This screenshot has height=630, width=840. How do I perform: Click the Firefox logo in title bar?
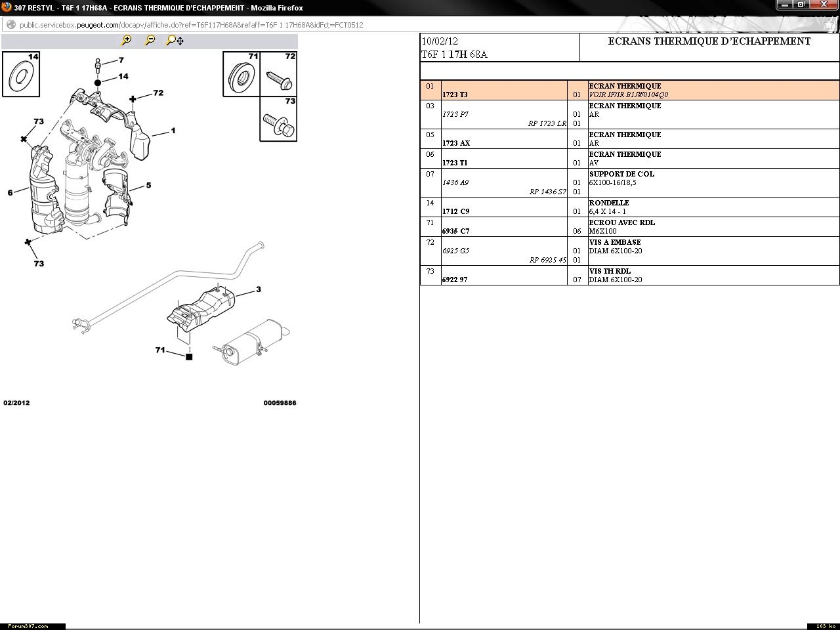pos(7,7)
